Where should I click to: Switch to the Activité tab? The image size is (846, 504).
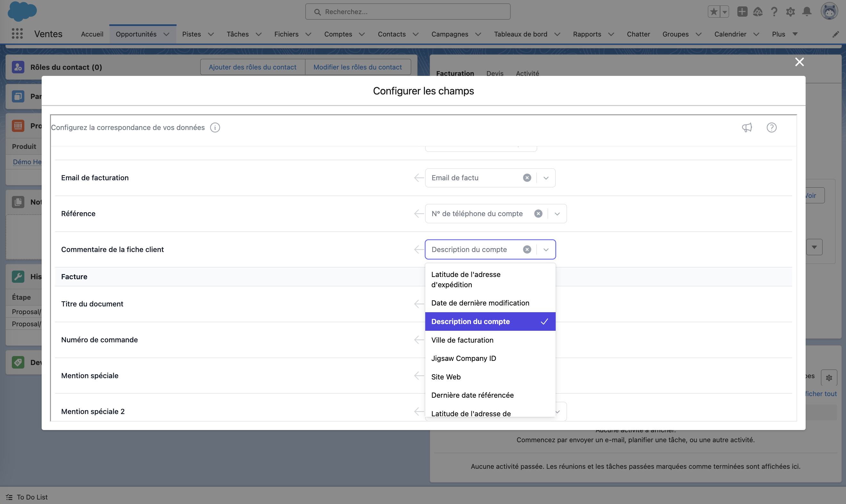[x=527, y=73]
